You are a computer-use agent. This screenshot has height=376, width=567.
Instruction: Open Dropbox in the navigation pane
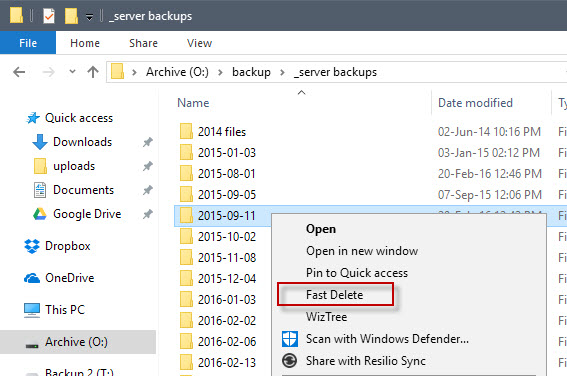pyautogui.click(x=67, y=246)
